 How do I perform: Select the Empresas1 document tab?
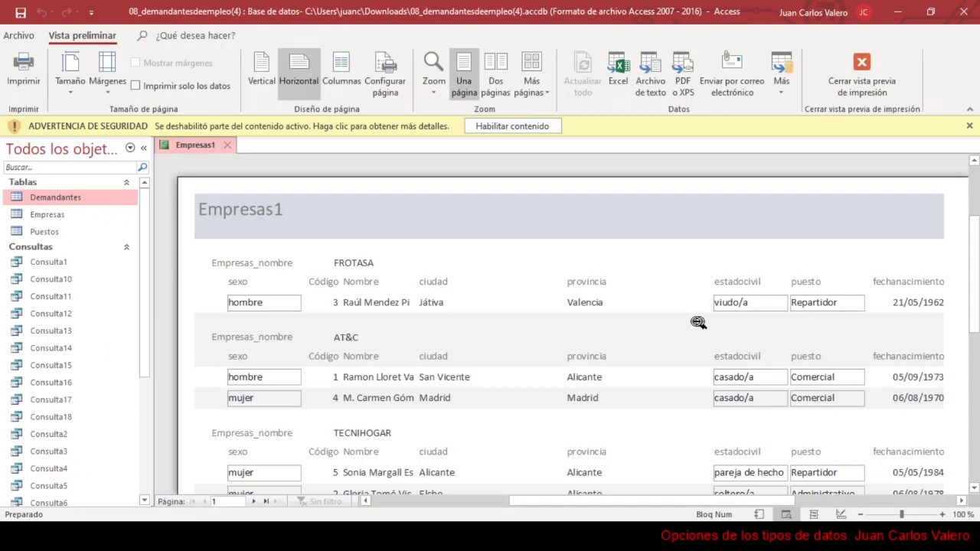(x=195, y=145)
